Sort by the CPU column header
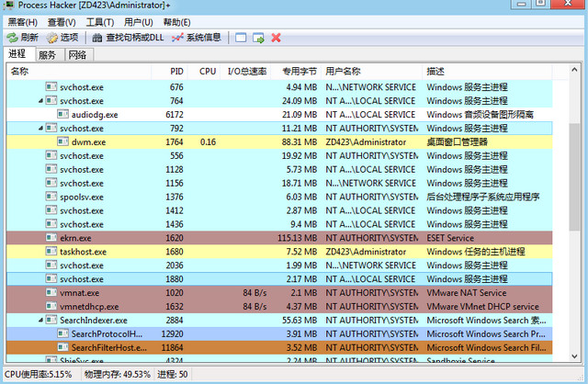The width and height of the screenshot is (588, 384). click(208, 71)
